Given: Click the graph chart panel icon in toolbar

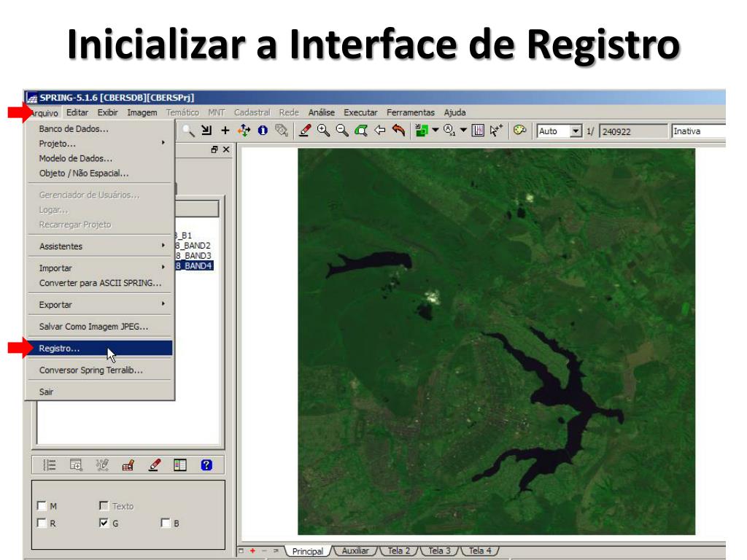Looking at the screenshot, I should point(478,131).
